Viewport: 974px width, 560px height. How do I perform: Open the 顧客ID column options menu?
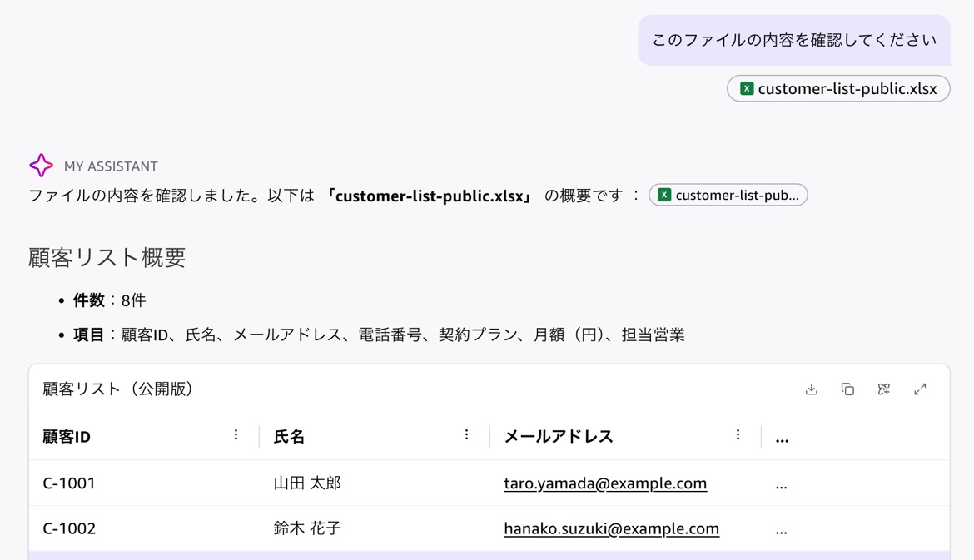[x=236, y=434]
